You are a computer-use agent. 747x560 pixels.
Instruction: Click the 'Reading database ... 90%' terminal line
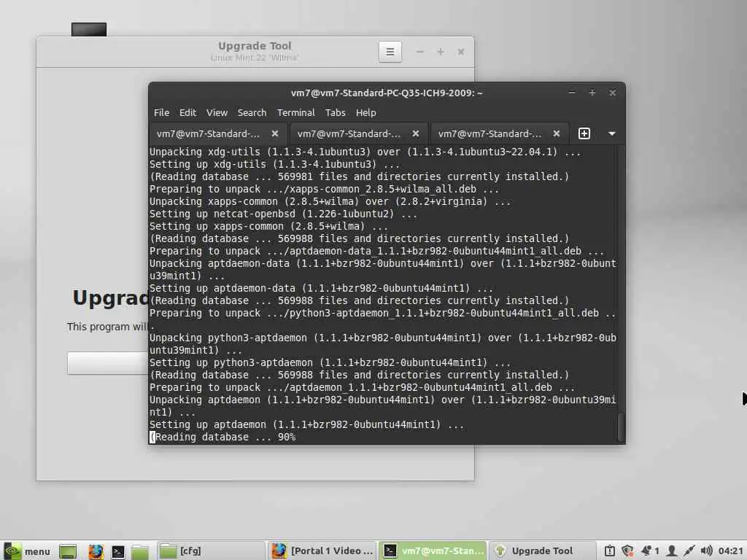click(223, 437)
